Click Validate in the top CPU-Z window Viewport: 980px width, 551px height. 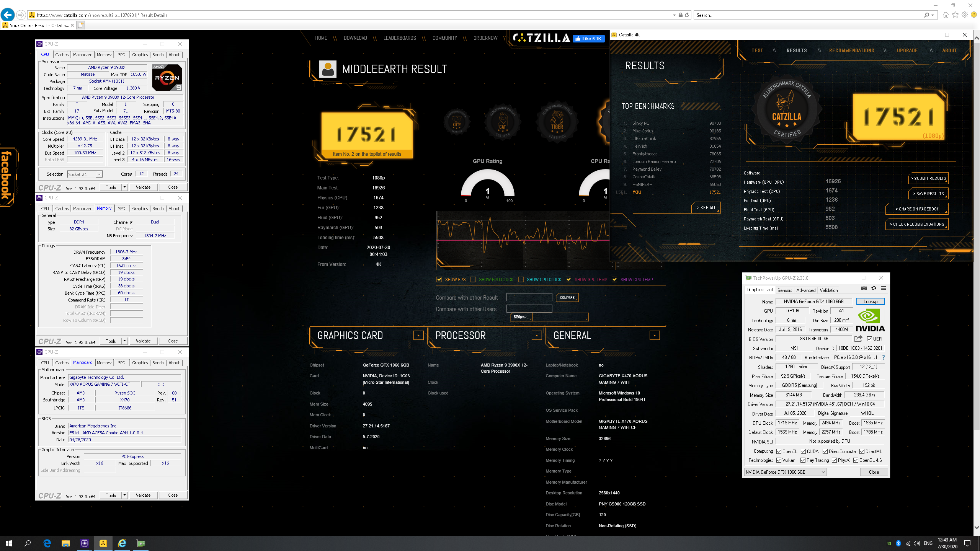[143, 187]
